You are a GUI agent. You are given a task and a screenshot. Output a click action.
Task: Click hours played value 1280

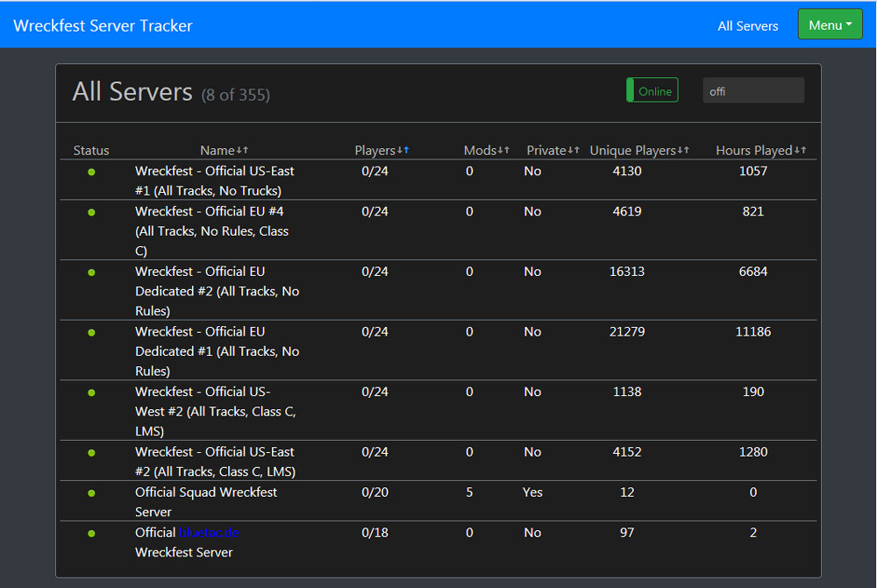(x=753, y=451)
